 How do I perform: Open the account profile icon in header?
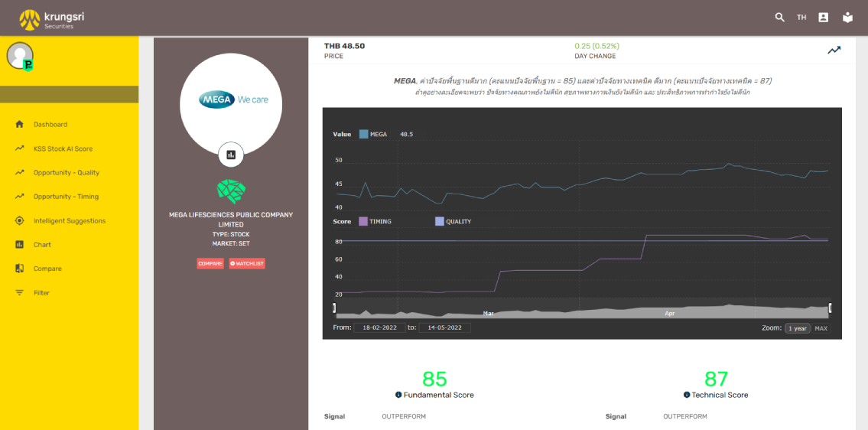823,17
